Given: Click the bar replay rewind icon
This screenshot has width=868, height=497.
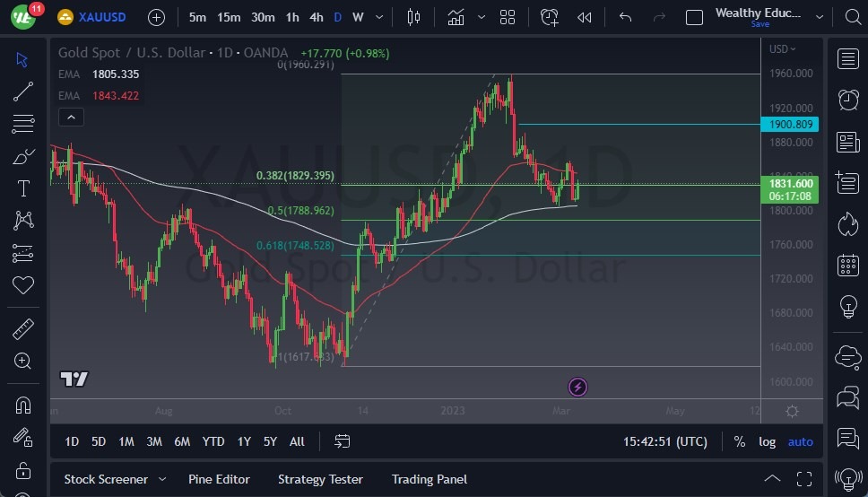Looking at the screenshot, I should point(585,17).
